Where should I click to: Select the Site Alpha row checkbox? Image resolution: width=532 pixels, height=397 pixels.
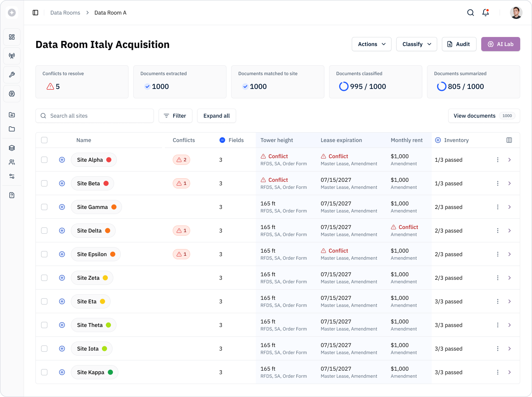[x=44, y=160]
